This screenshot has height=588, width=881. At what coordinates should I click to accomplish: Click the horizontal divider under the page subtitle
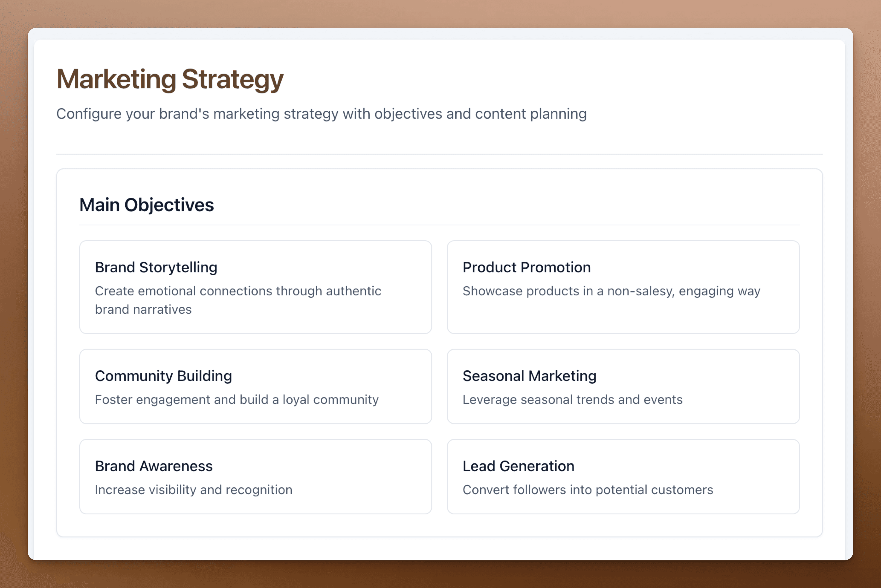coord(440,154)
